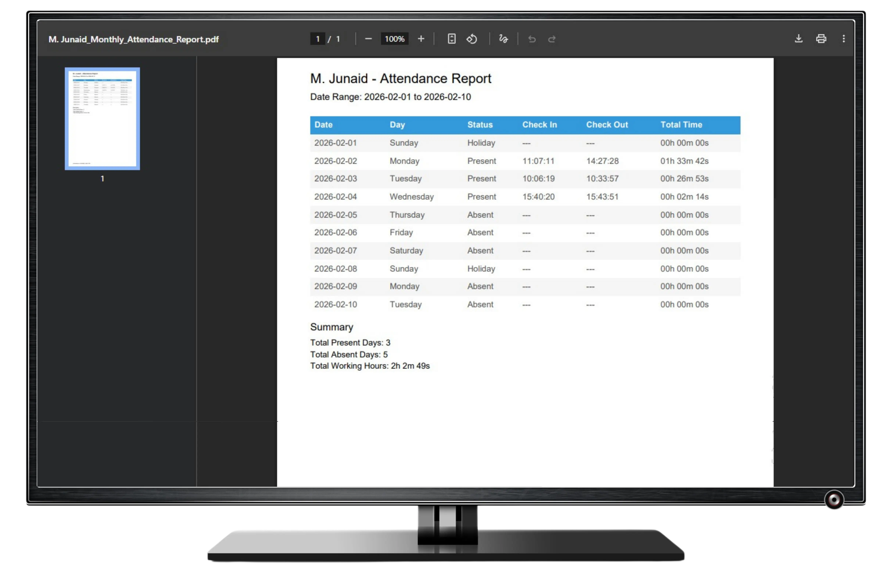Click the undo arrow icon

tap(532, 39)
